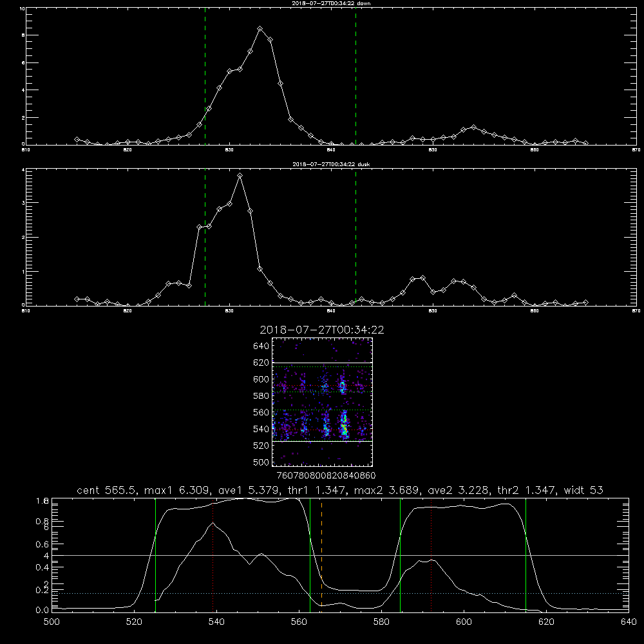Click the red dotted line at second profile peak
This screenshot has width=644, height=644.
(x=431, y=554)
